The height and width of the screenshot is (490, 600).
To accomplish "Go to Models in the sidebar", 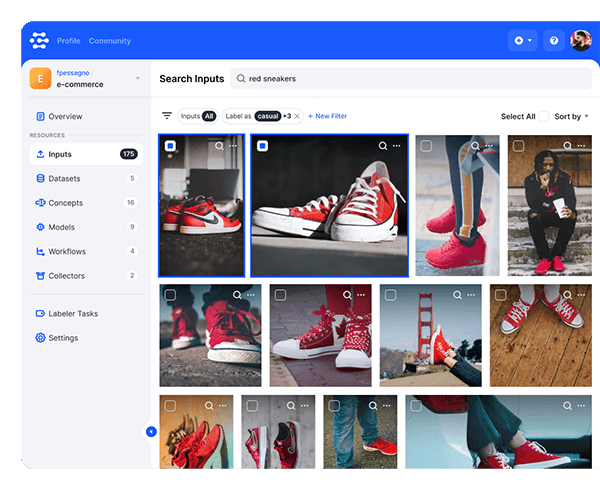I will 61,227.
